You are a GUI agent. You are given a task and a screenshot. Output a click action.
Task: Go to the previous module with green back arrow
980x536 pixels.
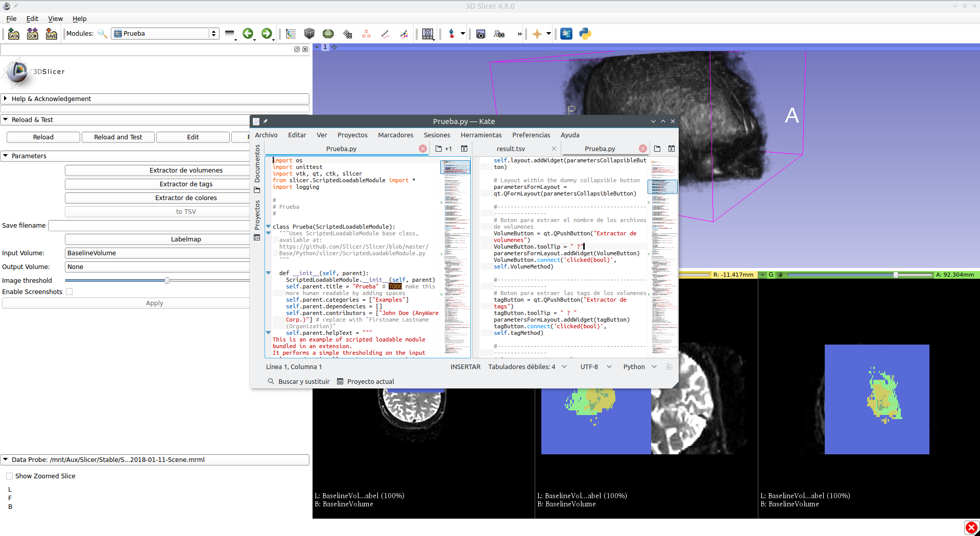248,34
